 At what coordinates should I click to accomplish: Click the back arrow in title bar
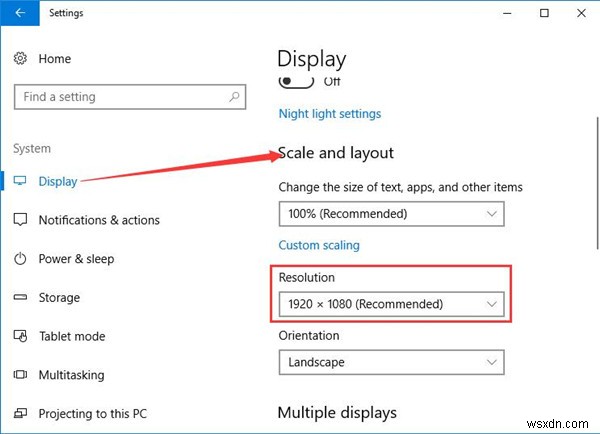(21, 14)
